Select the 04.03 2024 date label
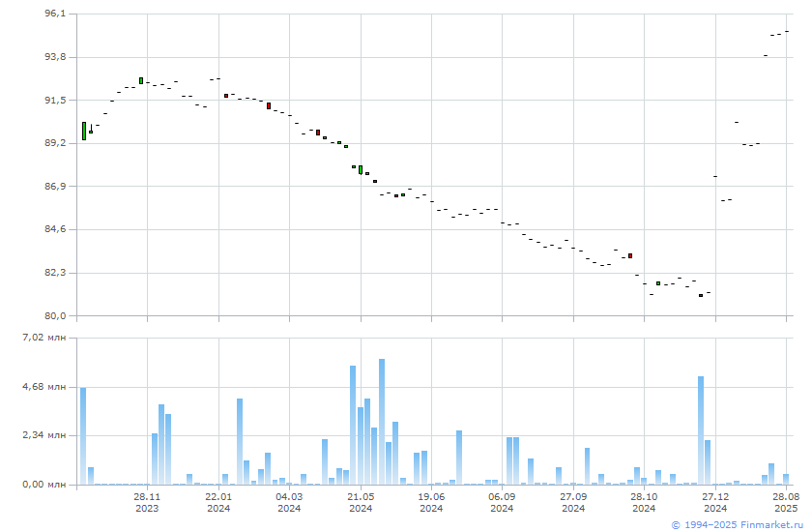Screen dimensions: 812x532 pos(289,502)
